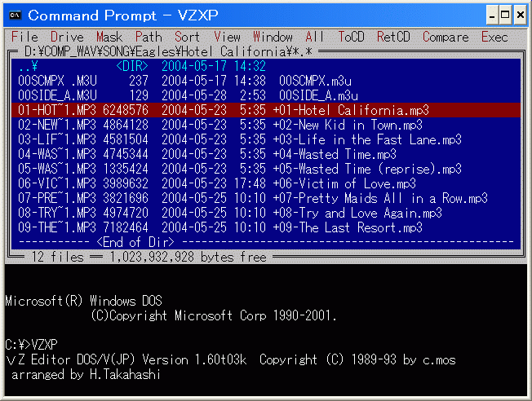Click the RetCD menu item

click(x=394, y=37)
